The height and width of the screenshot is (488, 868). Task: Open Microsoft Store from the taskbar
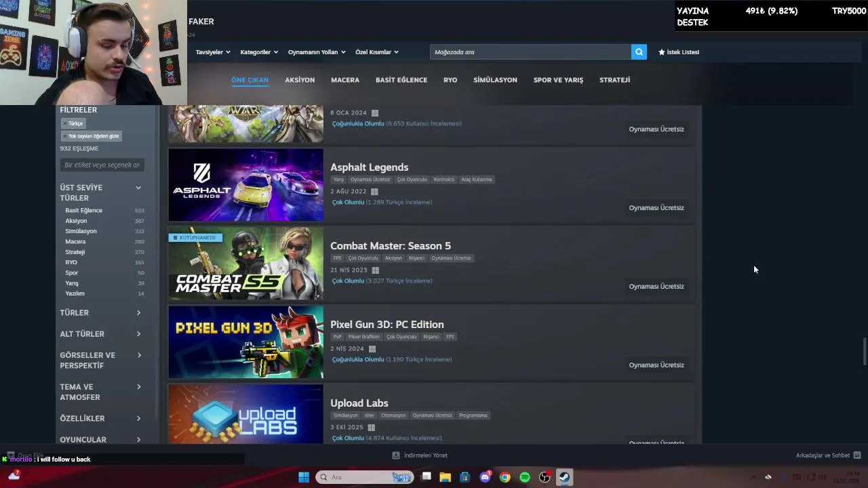[465, 477]
